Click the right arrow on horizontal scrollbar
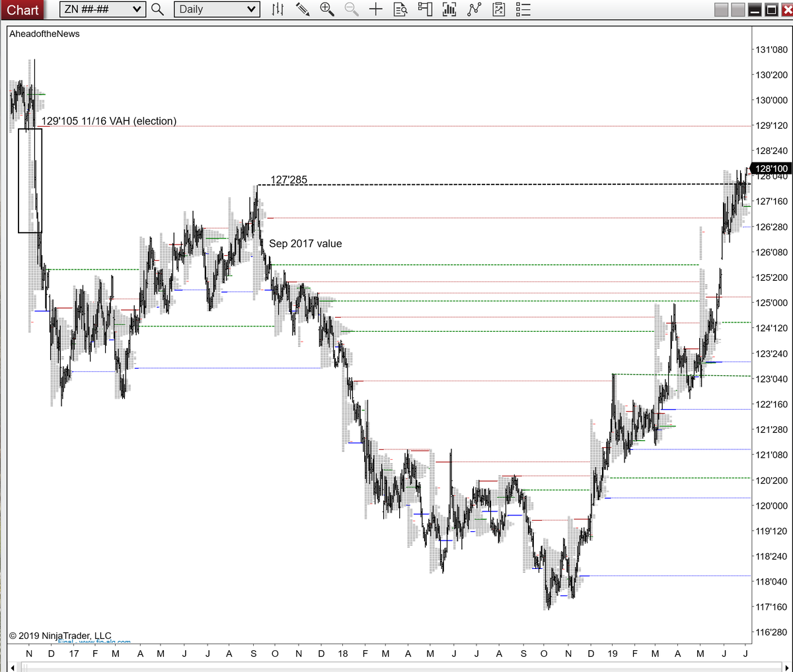The height and width of the screenshot is (672, 793). pyautogui.click(x=788, y=667)
